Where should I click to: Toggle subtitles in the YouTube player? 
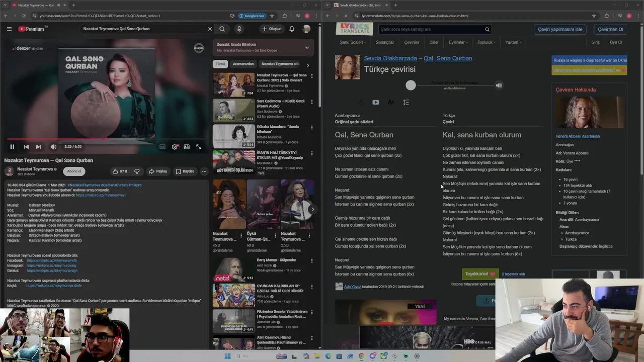click(163, 147)
